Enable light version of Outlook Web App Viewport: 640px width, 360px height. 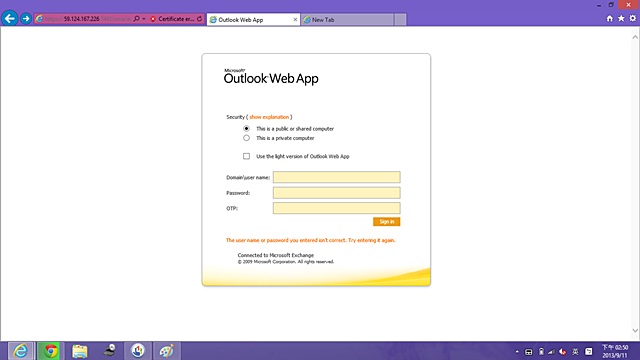tap(247, 156)
